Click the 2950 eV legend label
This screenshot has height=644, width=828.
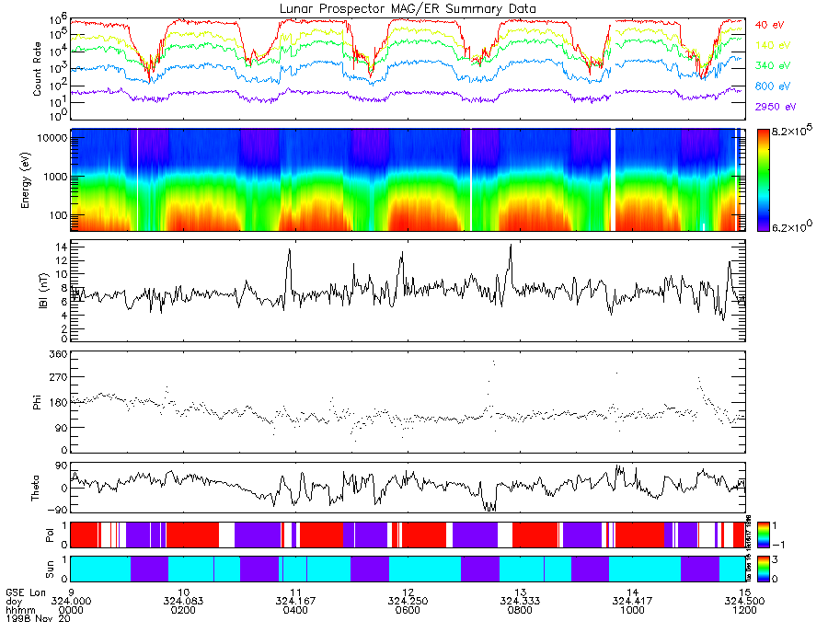click(x=776, y=107)
